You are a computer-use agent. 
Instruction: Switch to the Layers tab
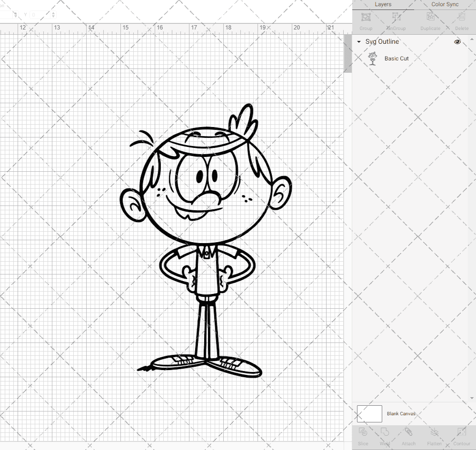(x=383, y=4)
